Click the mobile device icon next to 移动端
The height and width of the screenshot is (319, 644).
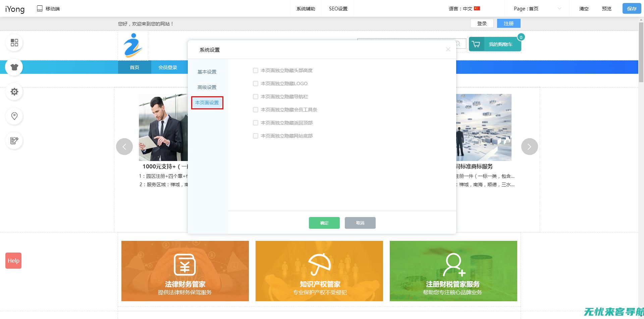(x=40, y=8)
